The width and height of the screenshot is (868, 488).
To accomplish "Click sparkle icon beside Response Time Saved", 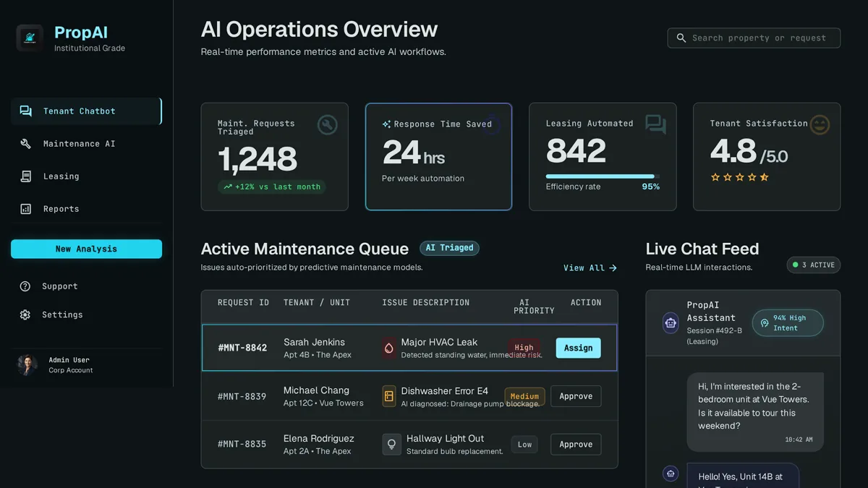I will 386,124.
